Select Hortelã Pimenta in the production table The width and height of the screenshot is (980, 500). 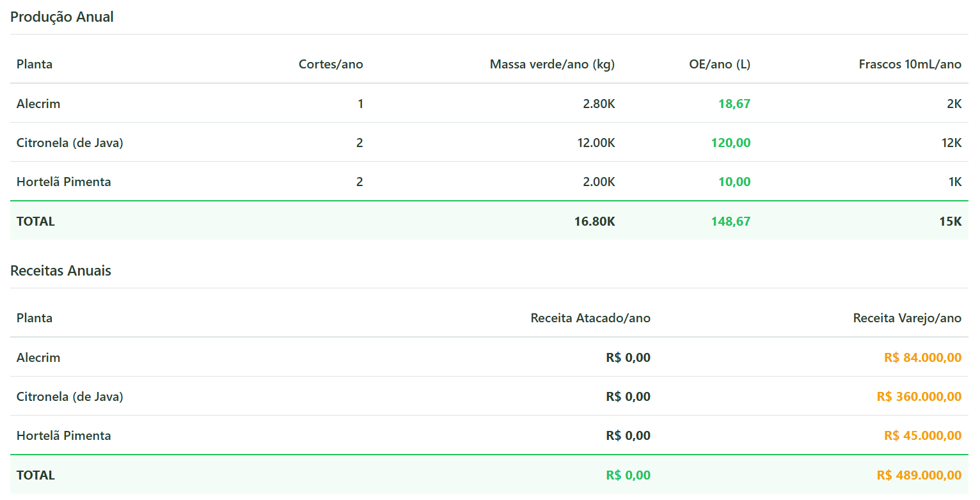coord(64,182)
